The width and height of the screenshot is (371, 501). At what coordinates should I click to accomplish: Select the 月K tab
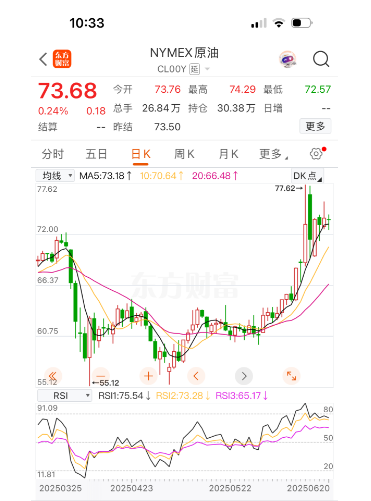(x=228, y=154)
